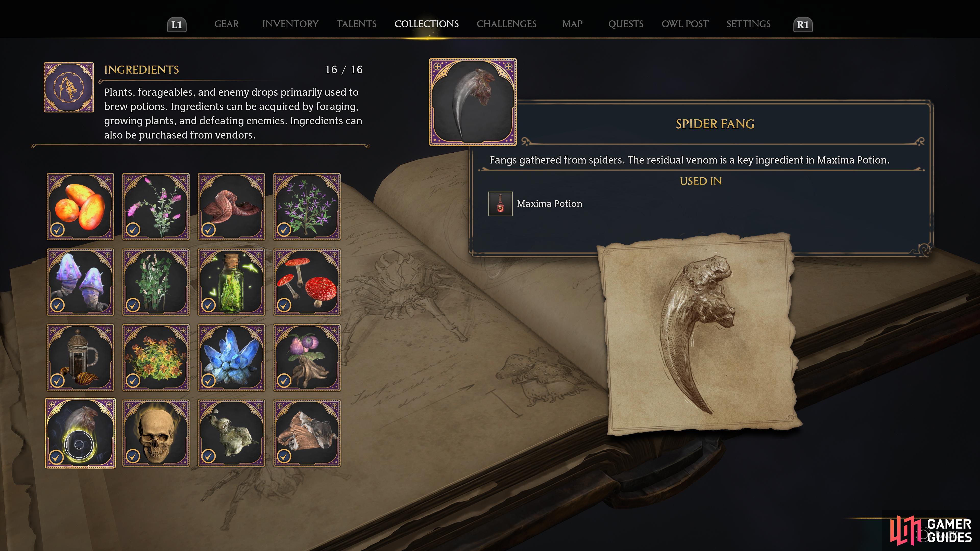Select the red spotted mushrooms ingredient tile

click(x=307, y=282)
